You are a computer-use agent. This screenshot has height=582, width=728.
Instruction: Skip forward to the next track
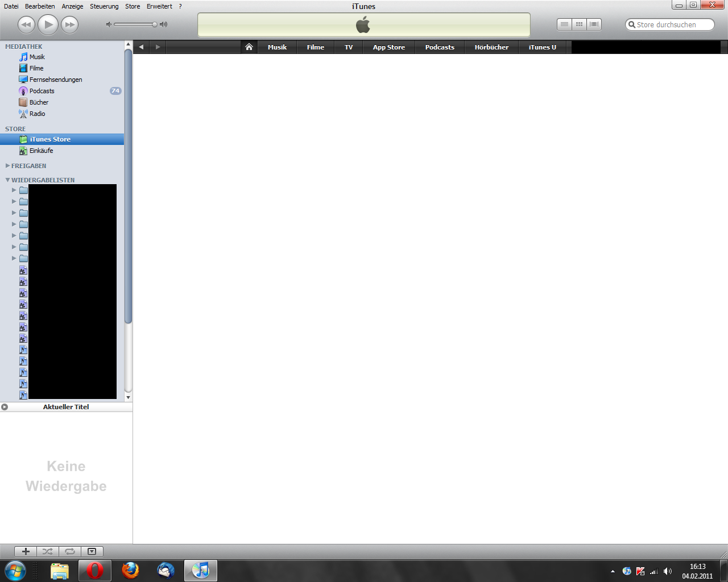[70, 24]
